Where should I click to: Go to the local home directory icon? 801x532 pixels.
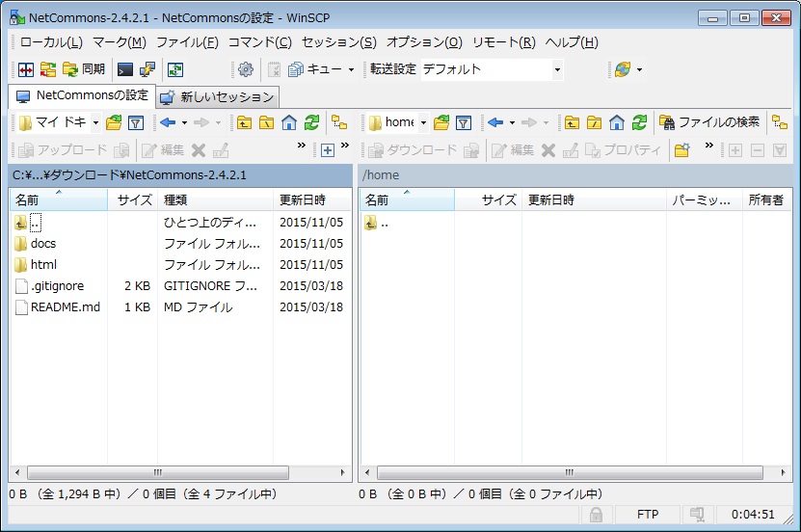pyautogui.click(x=289, y=122)
